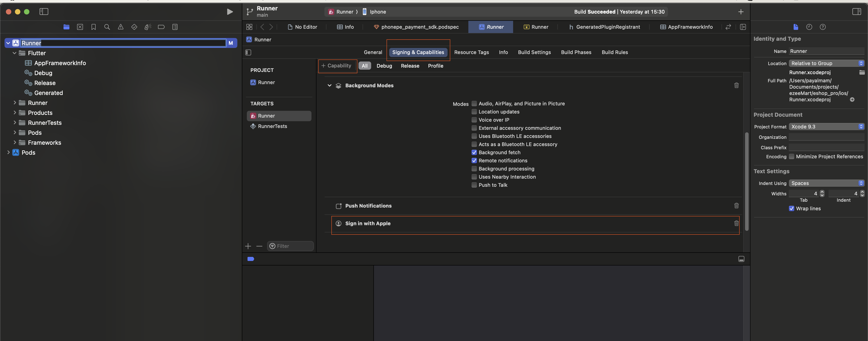Click the editor options swap arrows icon
This screenshot has width=868, height=341.
click(x=728, y=27)
